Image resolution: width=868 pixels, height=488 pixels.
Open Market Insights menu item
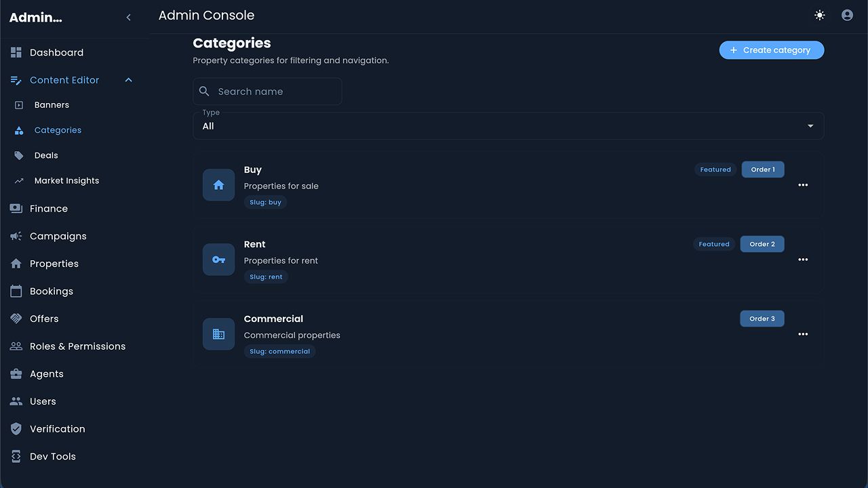(x=66, y=181)
